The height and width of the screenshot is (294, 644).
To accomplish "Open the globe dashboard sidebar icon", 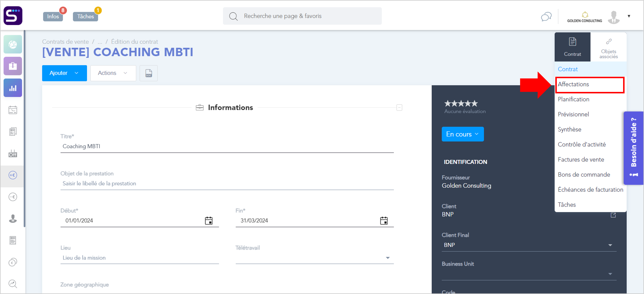I will (13, 44).
